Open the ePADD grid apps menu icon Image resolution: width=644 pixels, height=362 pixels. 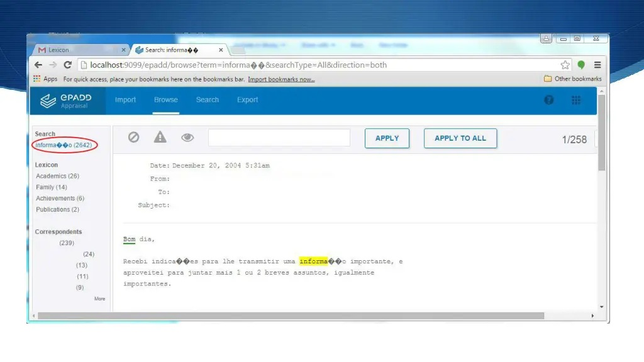575,100
